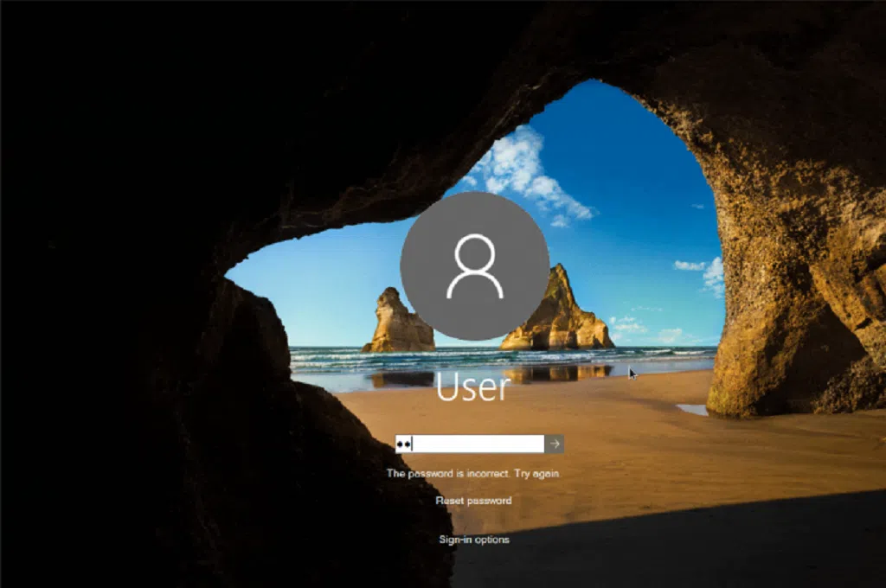
Task: Click the person silhouette in the profile circle
Action: [x=473, y=271]
